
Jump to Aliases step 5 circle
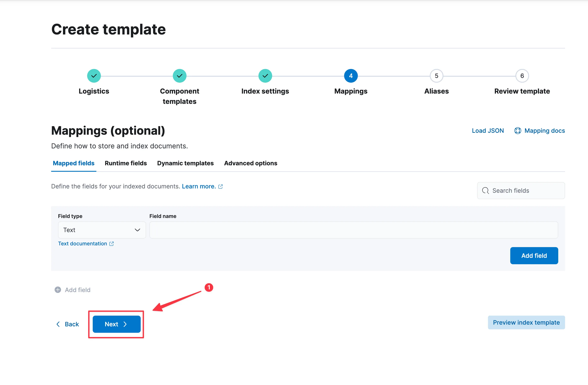tap(436, 76)
